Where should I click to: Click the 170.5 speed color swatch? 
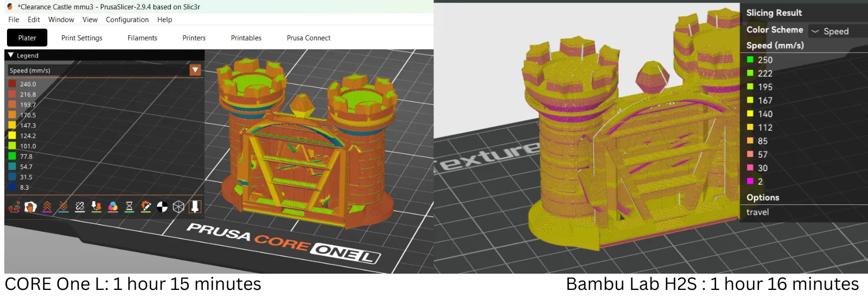(12, 115)
